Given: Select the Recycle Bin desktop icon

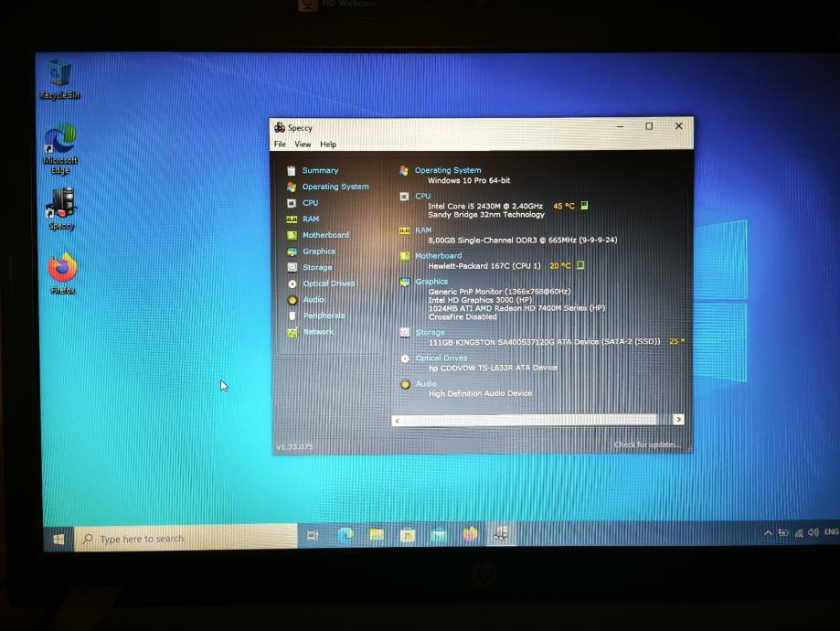Looking at the screenshot, I should pos(59,80).
